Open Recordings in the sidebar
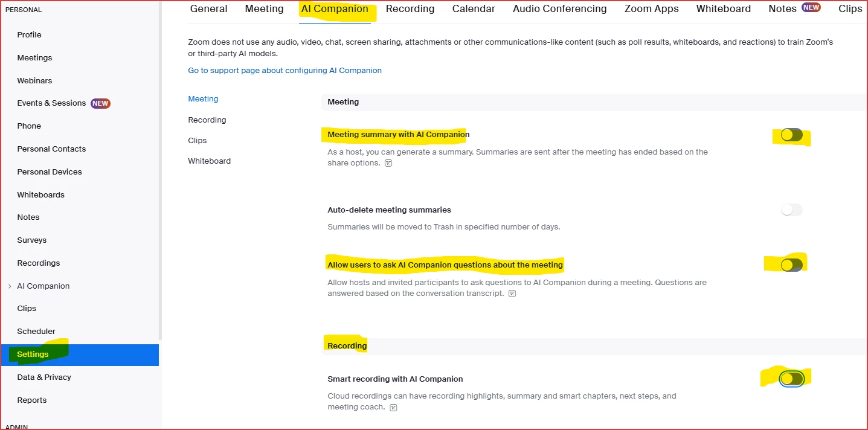The width and height of the screenshot is (868, 430). point(39,263)
